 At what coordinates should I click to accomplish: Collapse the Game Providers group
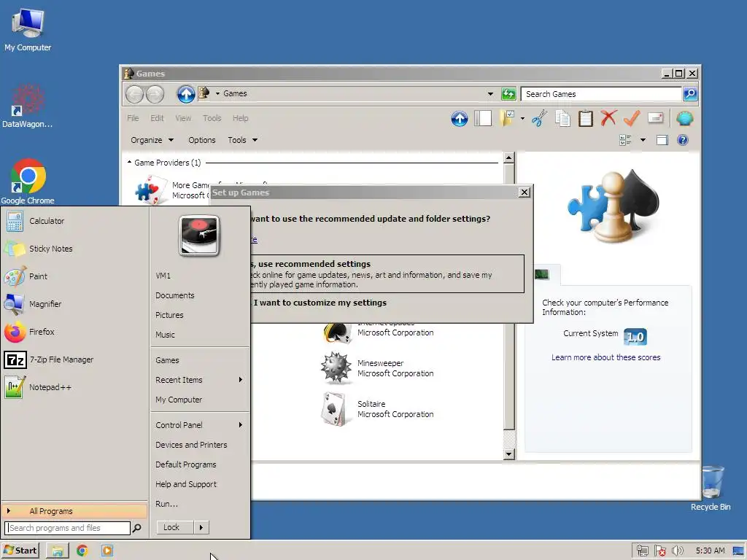pos(129,163)
